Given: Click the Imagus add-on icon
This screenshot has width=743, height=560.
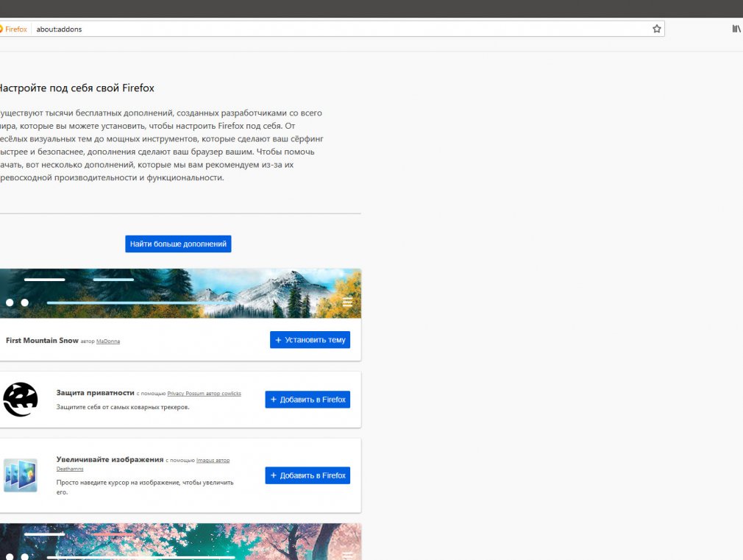Looking at the screenshot, I should (x=21, y=475).
